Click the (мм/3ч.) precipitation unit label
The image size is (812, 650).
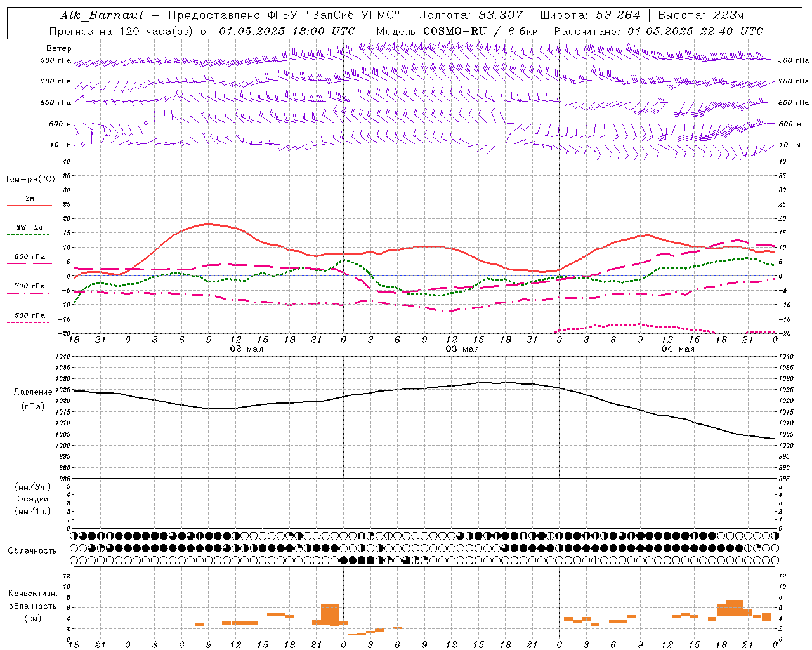point(33,487)
